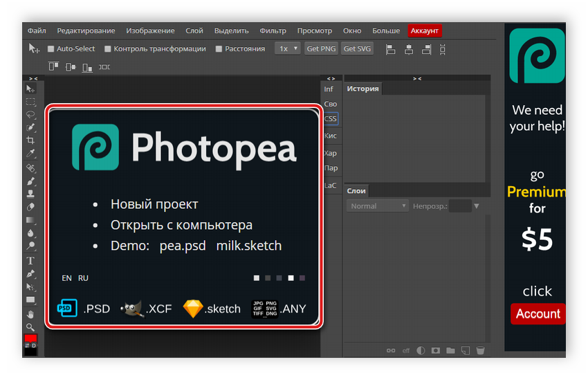Delete layer with trash icon
The image size is (588, 380).
pyautogui.click(x=480, y=350)
